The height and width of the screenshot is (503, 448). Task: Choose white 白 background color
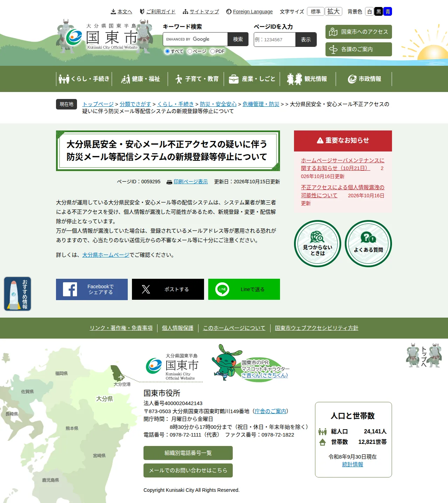tap(369, 12)
